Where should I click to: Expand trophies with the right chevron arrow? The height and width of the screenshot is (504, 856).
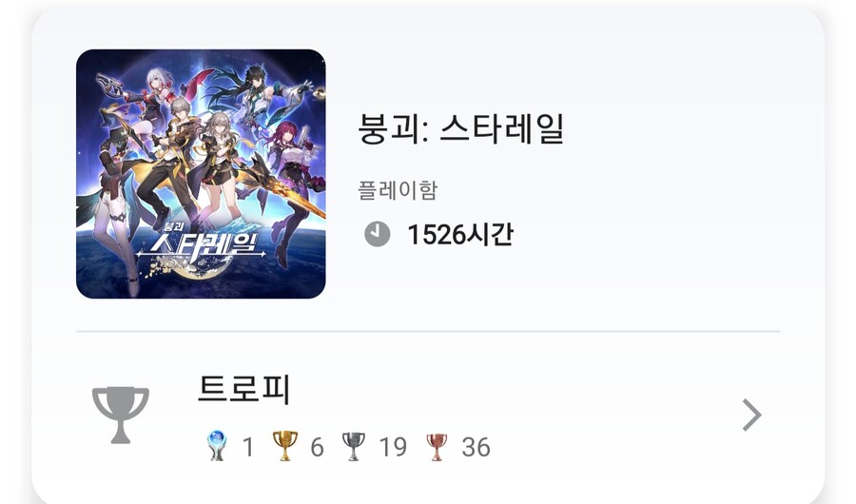coord(751,415)
